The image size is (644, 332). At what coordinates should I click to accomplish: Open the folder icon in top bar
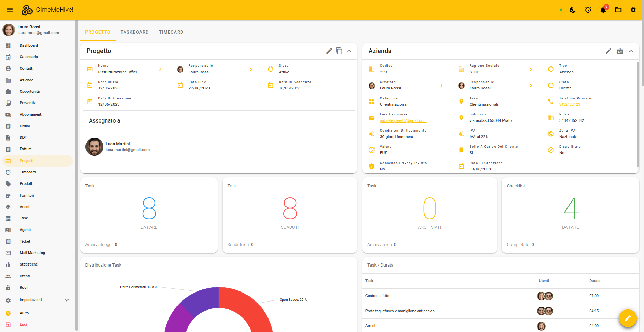pos(618,10)
